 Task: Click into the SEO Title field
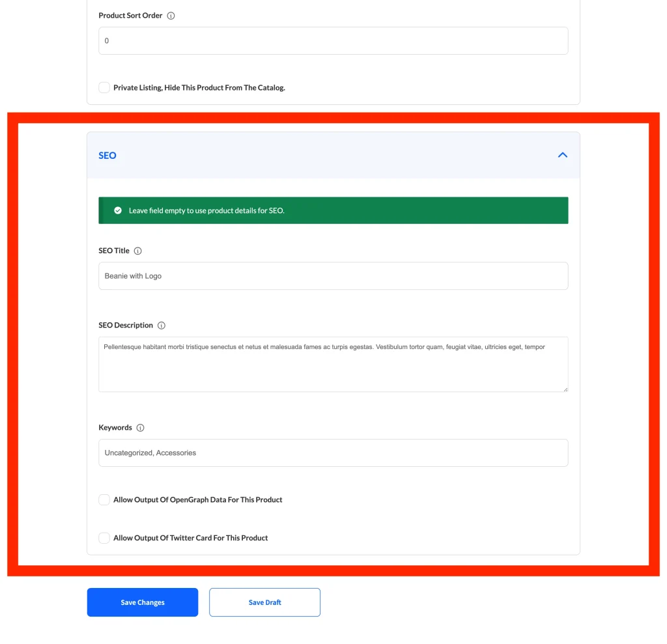(x=333, y=276)
